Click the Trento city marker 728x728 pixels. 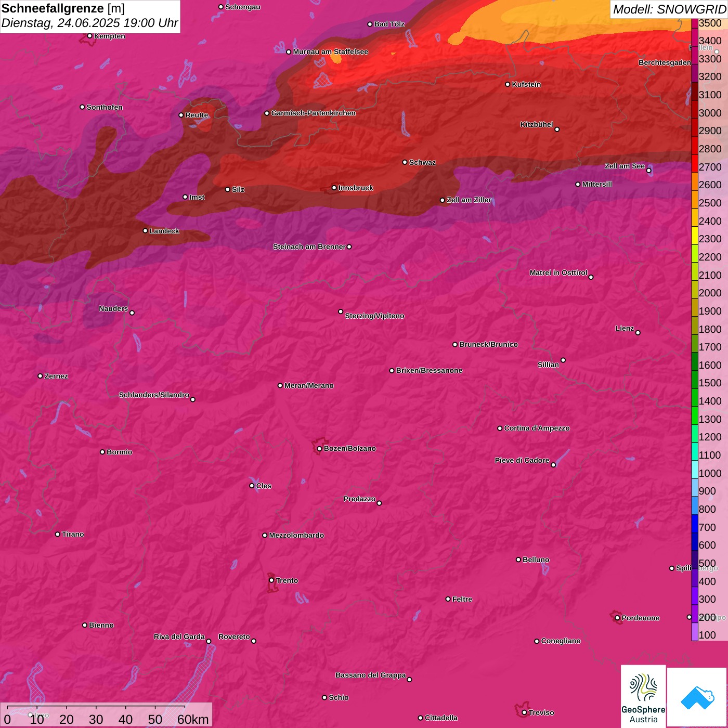click(271, 580)
